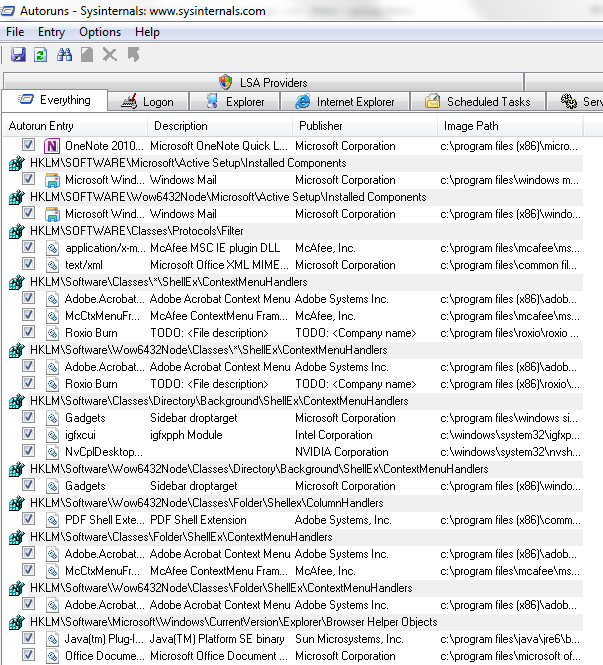Click registry icon beside HKLM\SOFTWARE\Classes\Protocols\Filter

[x=17, y=231]
